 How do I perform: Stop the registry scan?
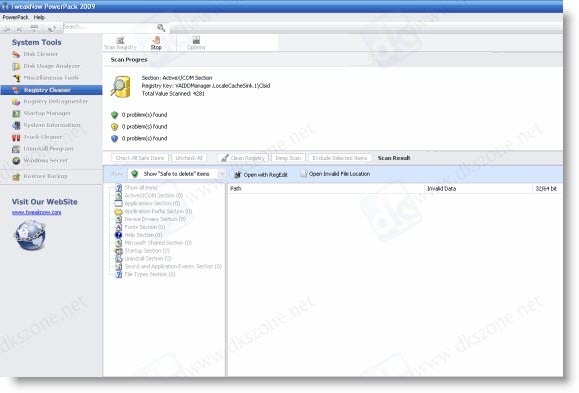tap(156, 43)
